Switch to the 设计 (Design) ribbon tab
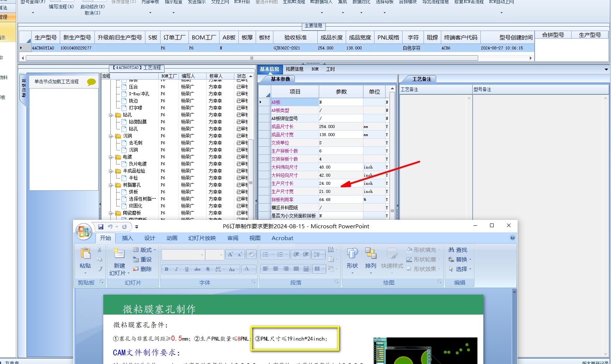The width and height of the screenshot is (611, 364). pyautogui.click(x=149, y=238)
